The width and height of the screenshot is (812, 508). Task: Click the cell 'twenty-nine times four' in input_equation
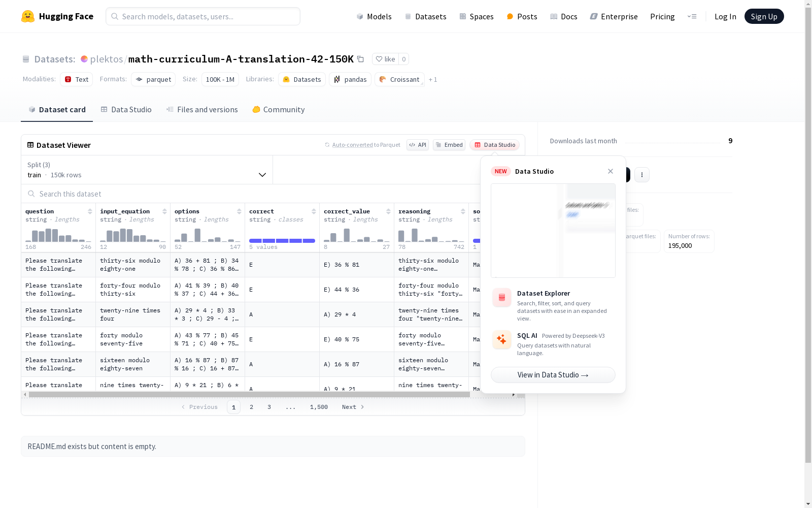[133, 314]
